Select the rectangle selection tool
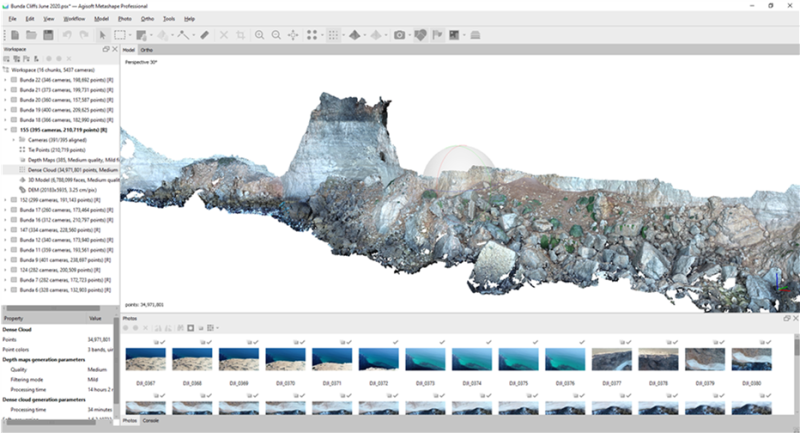 click(119, 35)
